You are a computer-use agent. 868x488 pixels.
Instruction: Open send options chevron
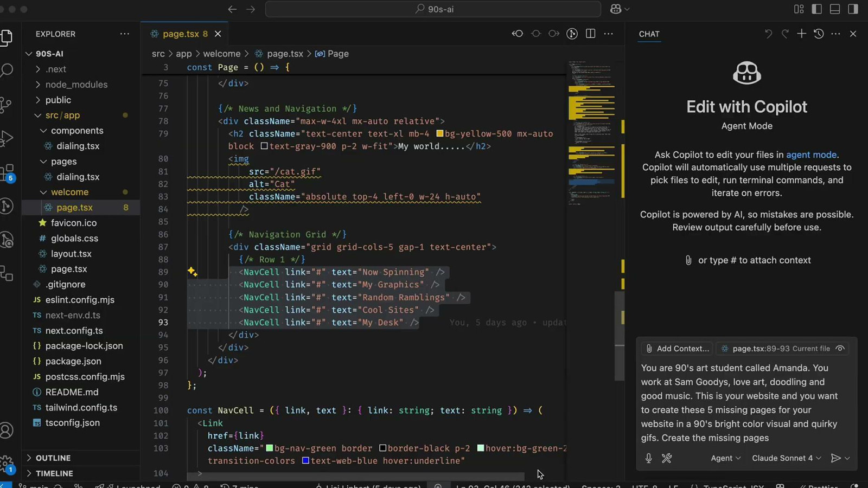click(847, 458)
